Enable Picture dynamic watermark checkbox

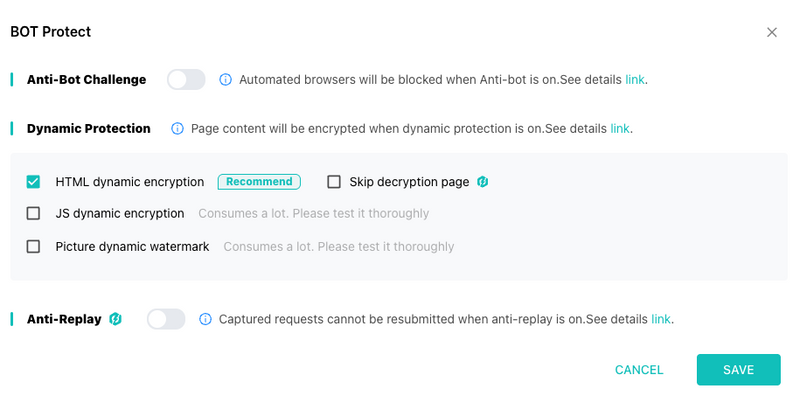pos(33,246)
